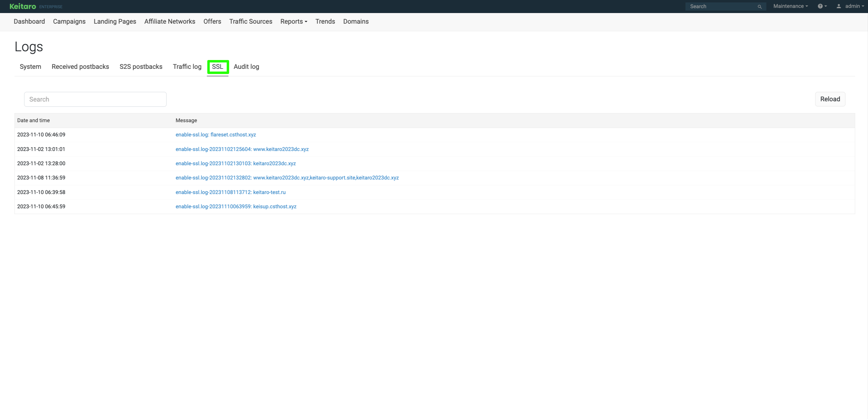
Task: Click the Reload button
Action: point(830,99)
